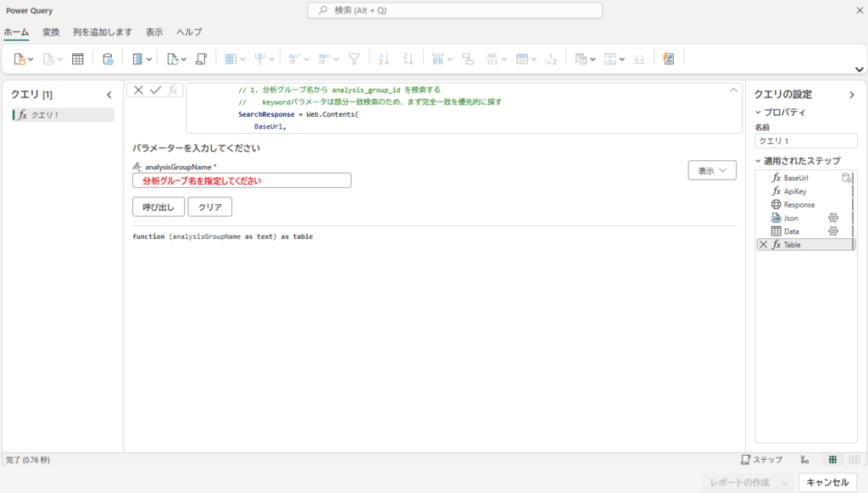Click the Merge Queries icon
868x493 pixels.
point(581,58)
